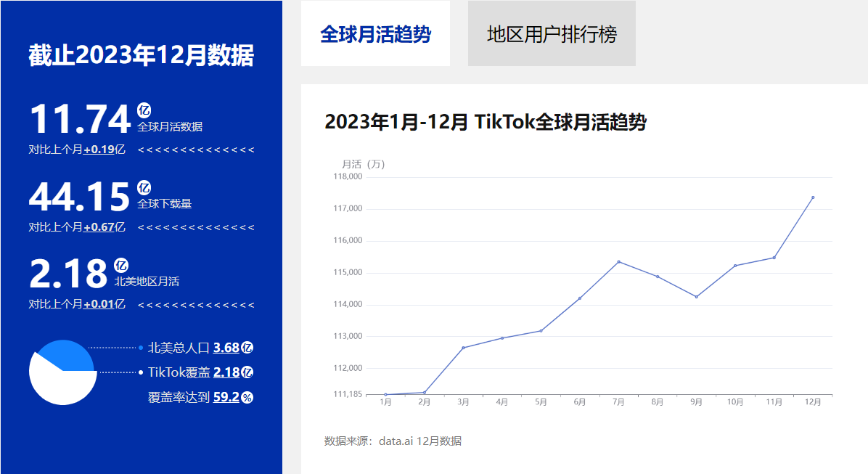Image resolution: width=868 pixels, height=474 pixels.
Task: Switch to the 全球月活趋势 tab
Action: pyautogui.click(x=375, y=34)
